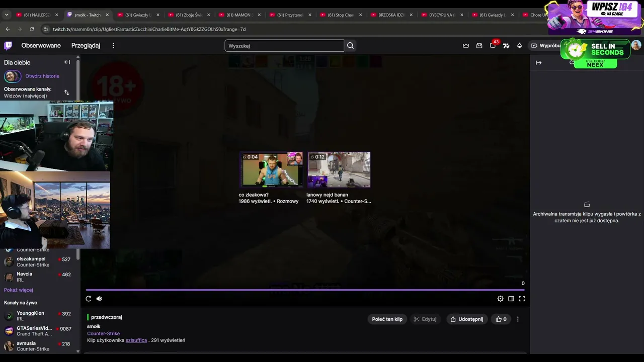The height and width of the screenshot is (362, 644).
Task: Click Pokaż więcej in sidebar
Action: [x=19, y=290]
